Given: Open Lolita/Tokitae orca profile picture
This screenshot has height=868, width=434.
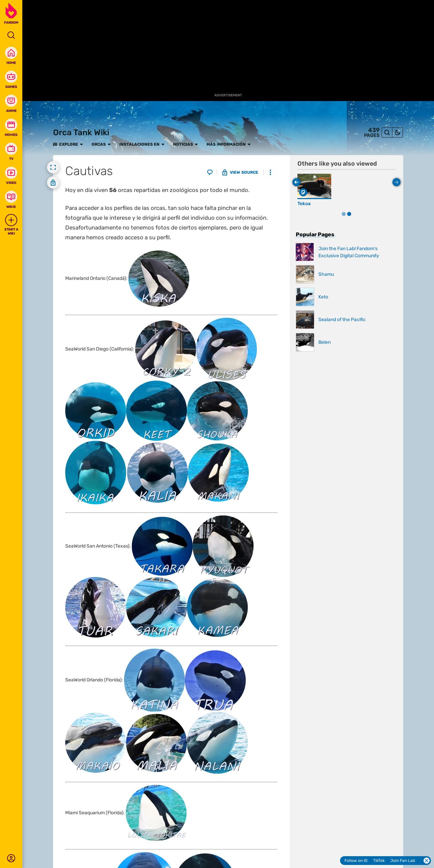Looking at the screenshot, I should (x=156, y=813).
